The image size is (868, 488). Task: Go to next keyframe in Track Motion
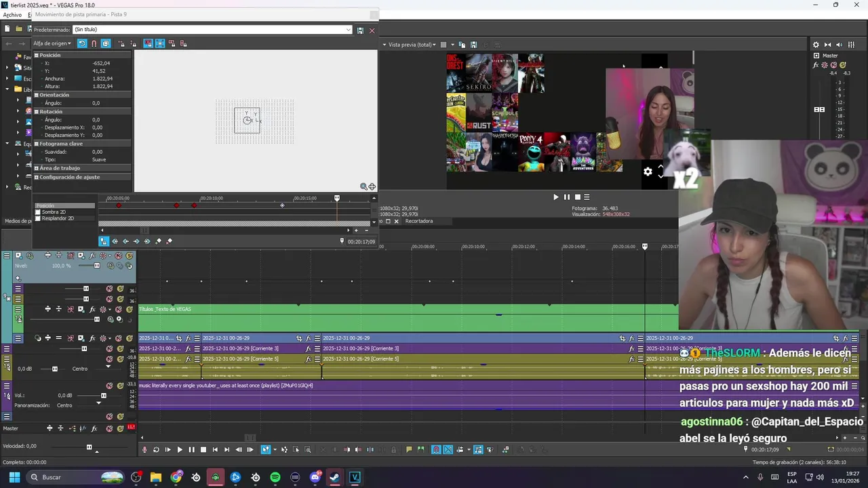(136, 241)
